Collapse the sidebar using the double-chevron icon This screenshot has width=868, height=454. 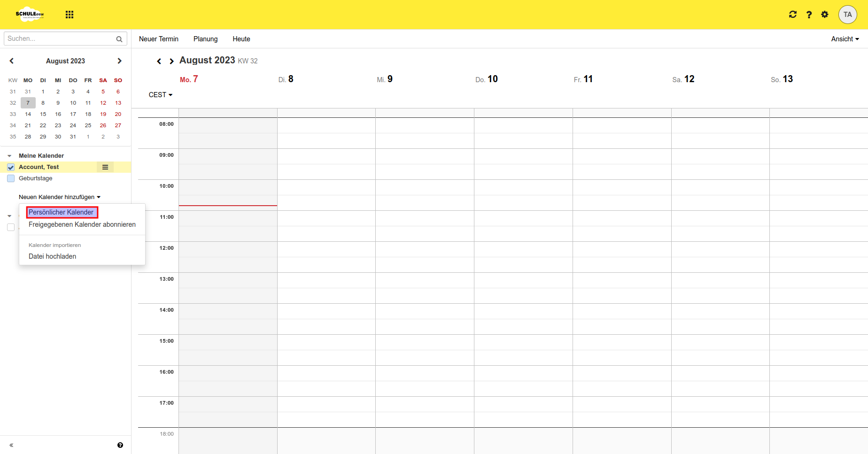[x=11, y=445]
